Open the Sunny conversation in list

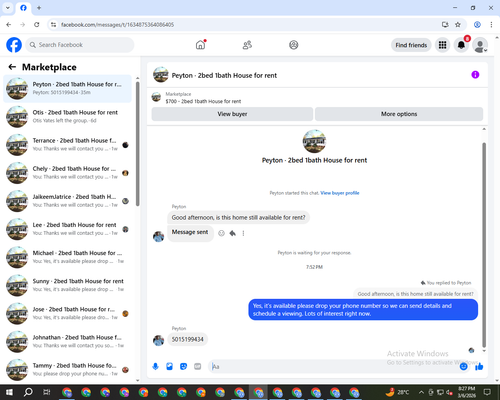(67, 285)
